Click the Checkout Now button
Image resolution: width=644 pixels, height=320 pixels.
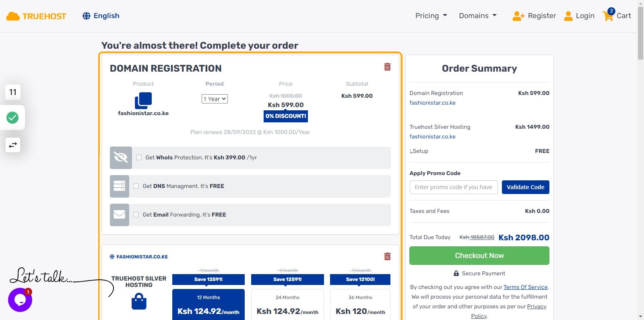(479, 256)
